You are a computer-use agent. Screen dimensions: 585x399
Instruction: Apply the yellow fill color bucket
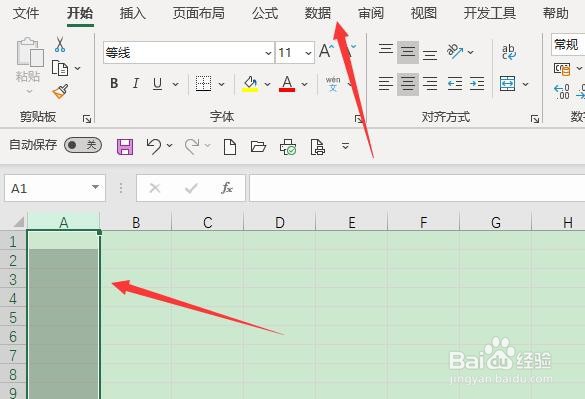(x=250, y=84)
